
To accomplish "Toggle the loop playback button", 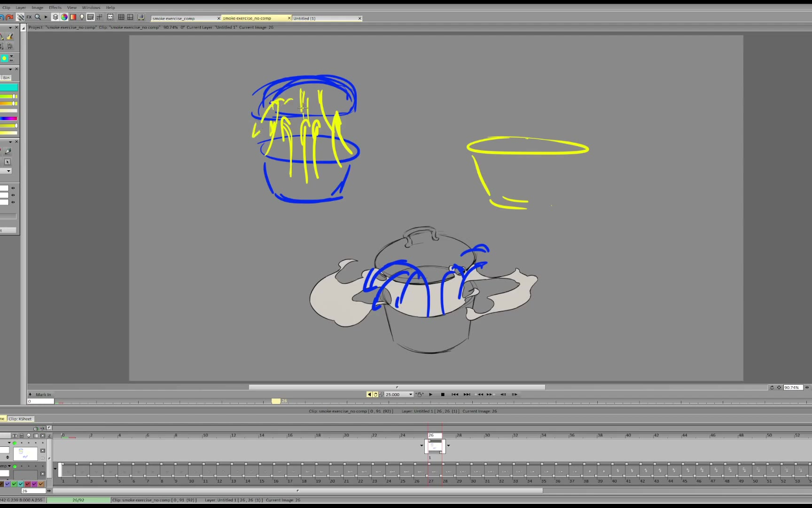I will (x=375, y=395).
